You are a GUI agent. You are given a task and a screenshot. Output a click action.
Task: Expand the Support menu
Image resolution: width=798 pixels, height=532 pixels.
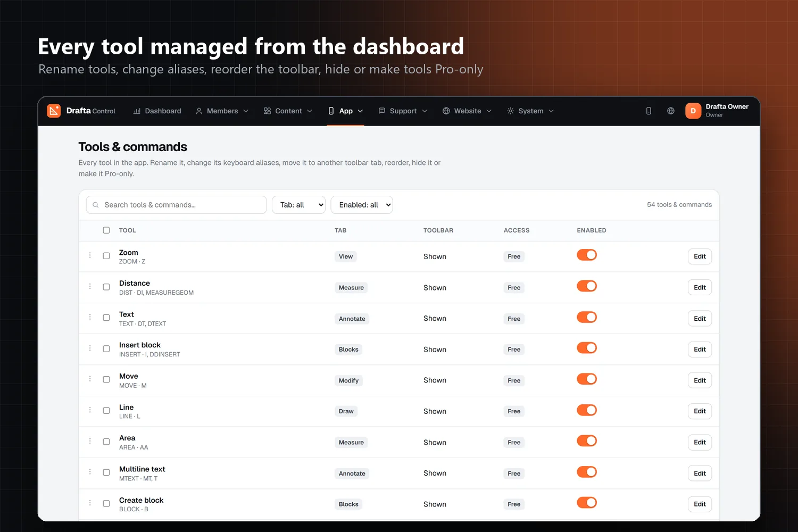(403, 111)
